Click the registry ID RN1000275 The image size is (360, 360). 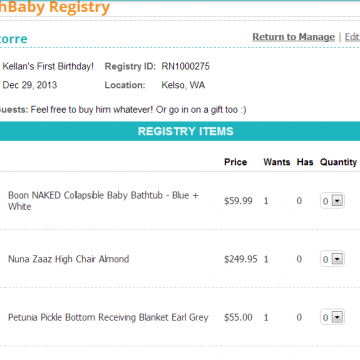186,66
